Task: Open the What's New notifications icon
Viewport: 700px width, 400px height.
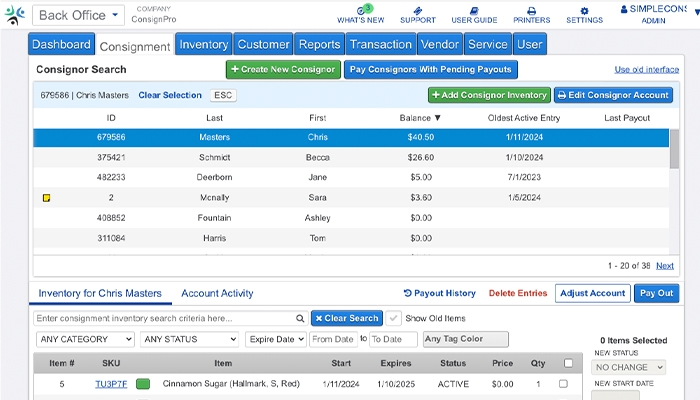Action: tap(360, 11)
